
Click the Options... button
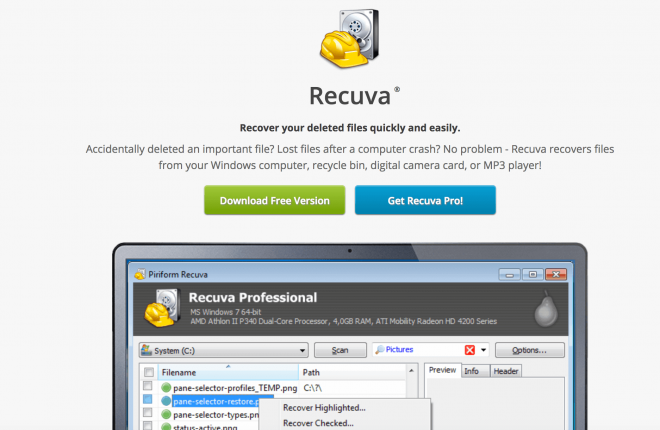pyautogui.click(x=530, y=350)
